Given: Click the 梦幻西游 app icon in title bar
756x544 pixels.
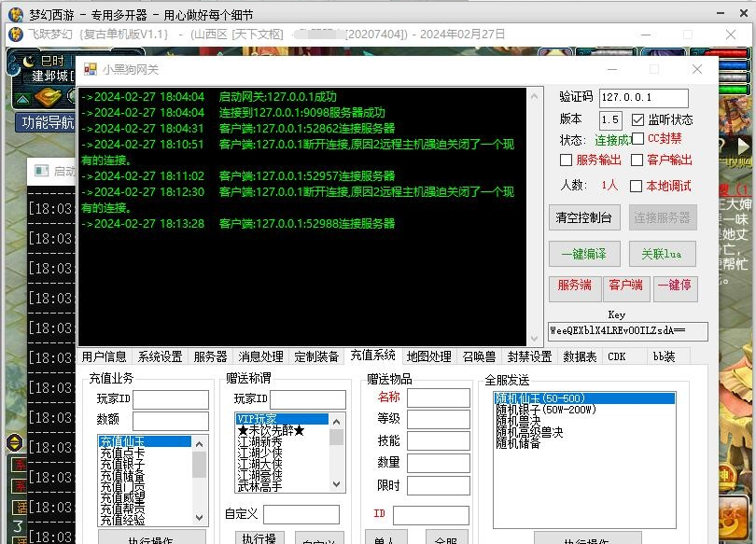Looking at the screenshot, I should pos(14,13).
